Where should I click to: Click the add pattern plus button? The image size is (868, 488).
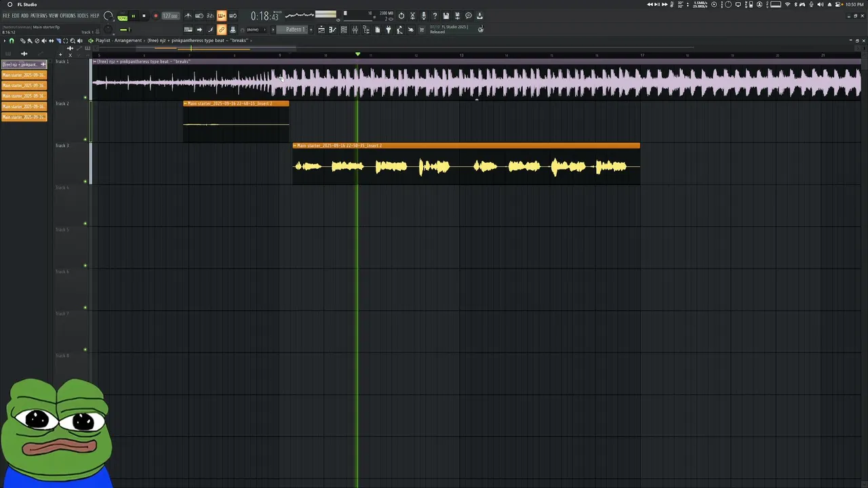[x=311, y=29]
